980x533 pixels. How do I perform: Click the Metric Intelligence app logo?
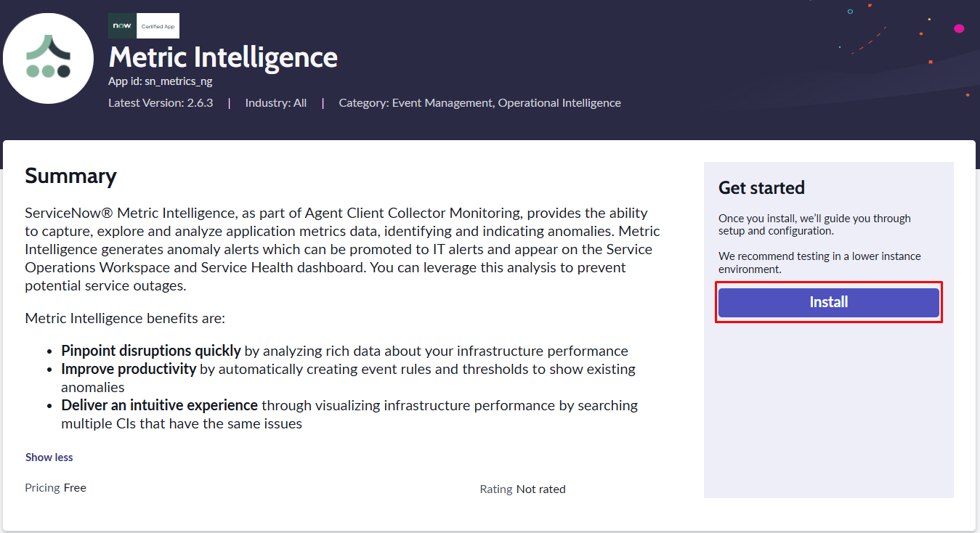pos(49,59)
